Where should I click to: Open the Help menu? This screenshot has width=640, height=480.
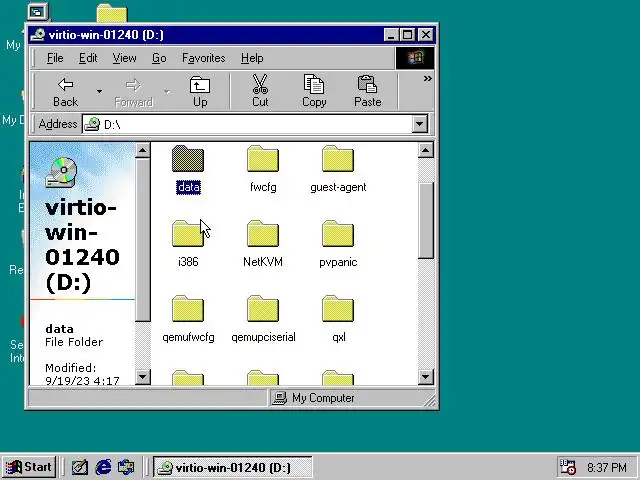[252, 58]
